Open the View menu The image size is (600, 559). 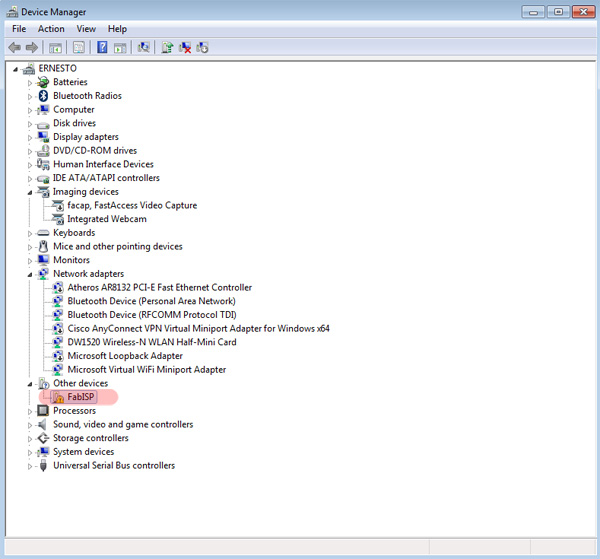pos(86,29)
